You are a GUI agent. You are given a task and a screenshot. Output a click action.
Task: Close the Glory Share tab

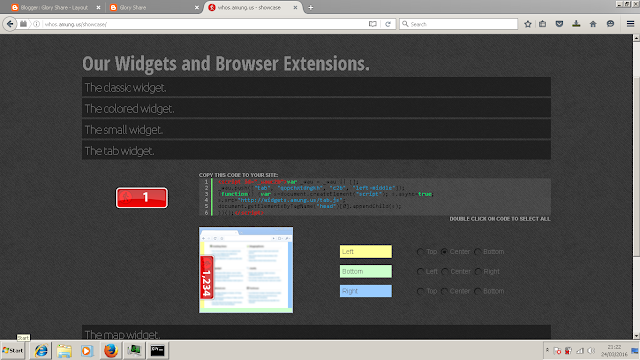click(197, 7)
